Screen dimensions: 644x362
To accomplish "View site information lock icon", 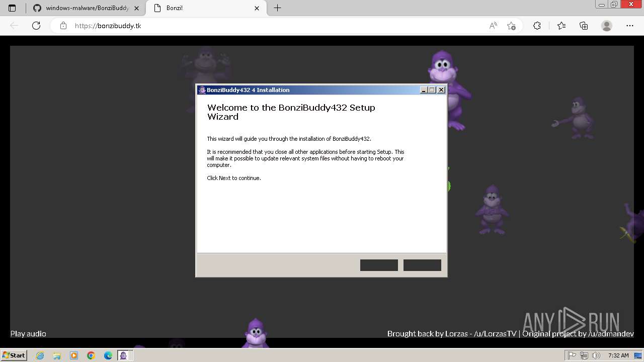I will pos(63,26).
